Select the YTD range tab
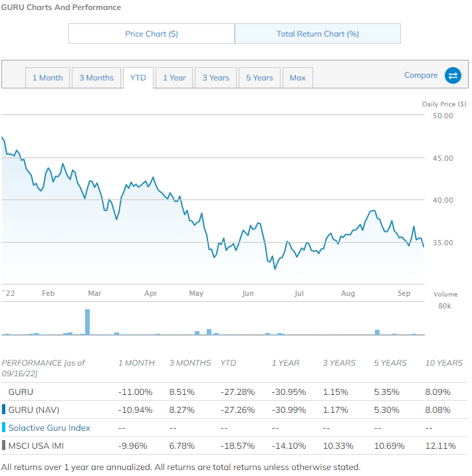 click(138, 78)
